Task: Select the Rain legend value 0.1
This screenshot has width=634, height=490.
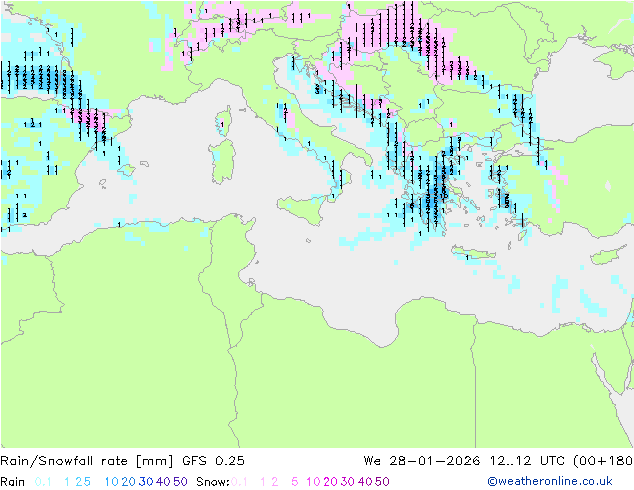Action: [x=43, y=482]
